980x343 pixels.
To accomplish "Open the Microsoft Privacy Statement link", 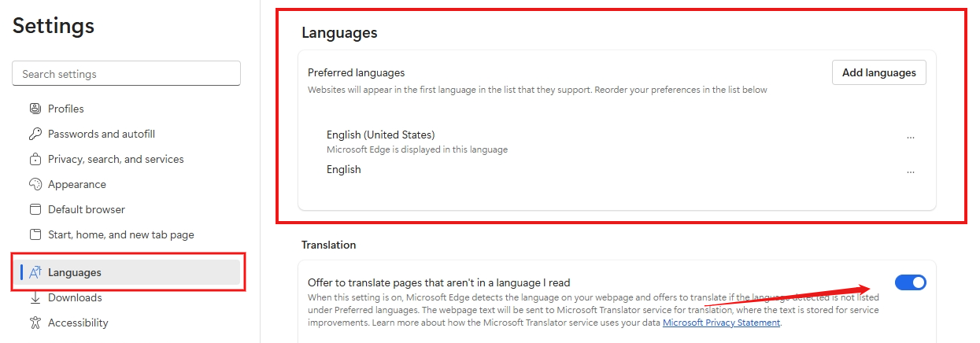I will [721, 323].
